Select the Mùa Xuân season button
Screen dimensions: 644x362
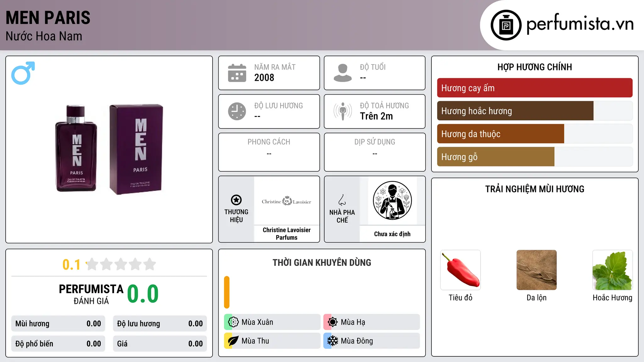click(272, 322)
